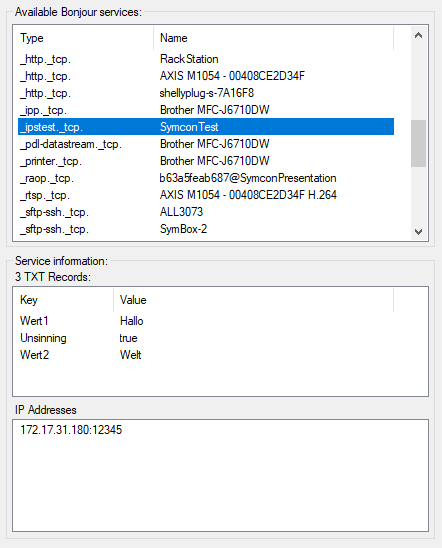Select the shellyplug-s-7A16F8 service entry
Screen dimensions: 442x548
coord(206,93)
